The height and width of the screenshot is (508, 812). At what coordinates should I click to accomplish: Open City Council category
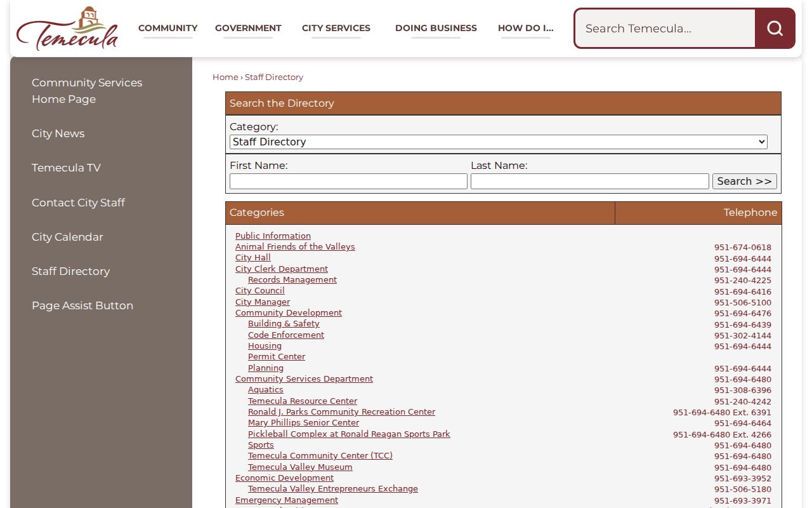(x=260, y=290)
